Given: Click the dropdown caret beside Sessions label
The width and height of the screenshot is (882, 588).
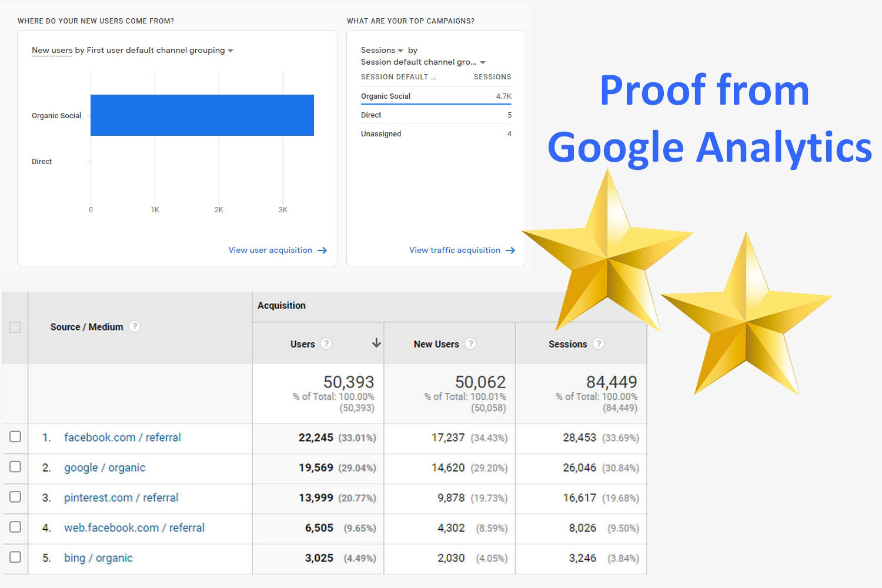Looking at the screenshot, I should (401, 50).
